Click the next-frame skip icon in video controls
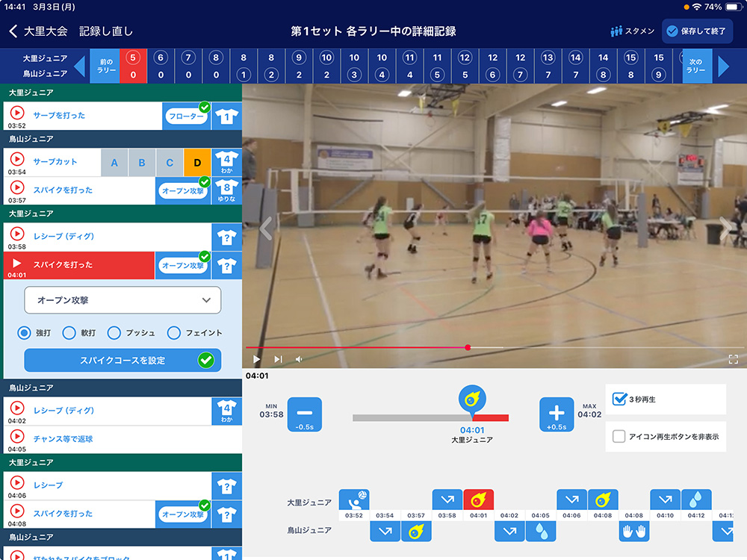The width and height of the screenshot is (747, 560). pos(278,359)
